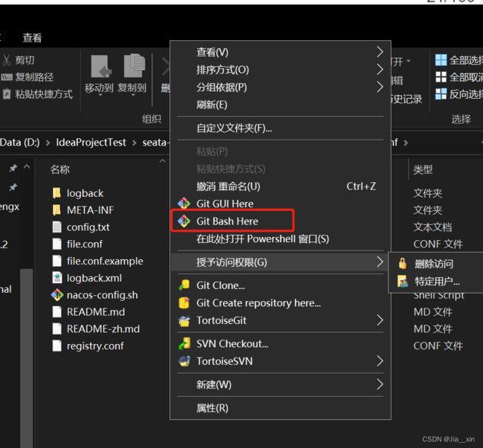
Task: Click the 复制路径 icon
Action: [7, 77]
